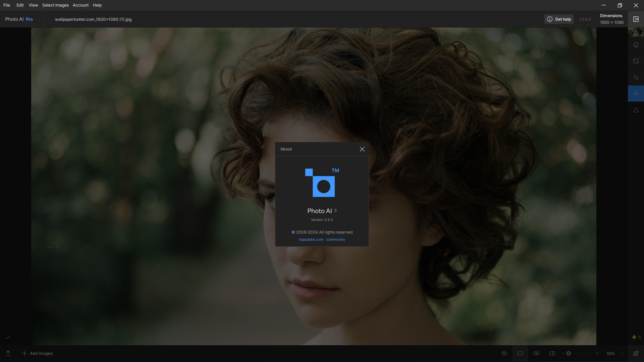Select the Crop tool icon
644x362 pixels.
tap(636, 77)
